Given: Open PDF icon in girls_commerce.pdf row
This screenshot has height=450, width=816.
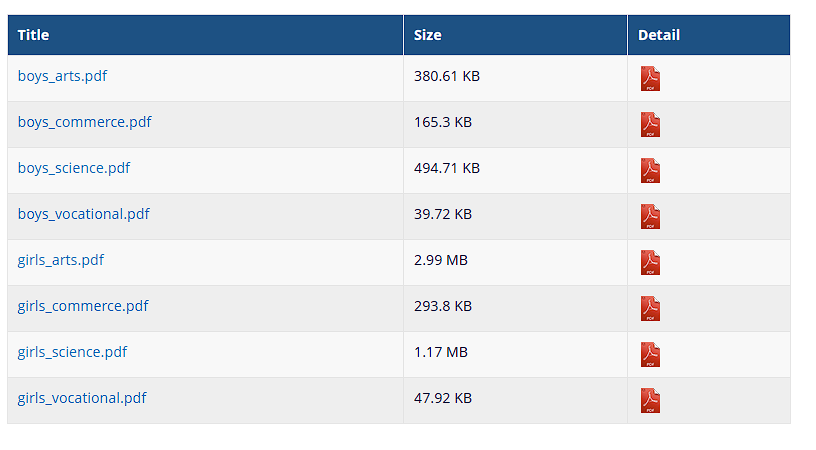Looking at the screenshot, I should pyautogui.click(x=650, y=308).
